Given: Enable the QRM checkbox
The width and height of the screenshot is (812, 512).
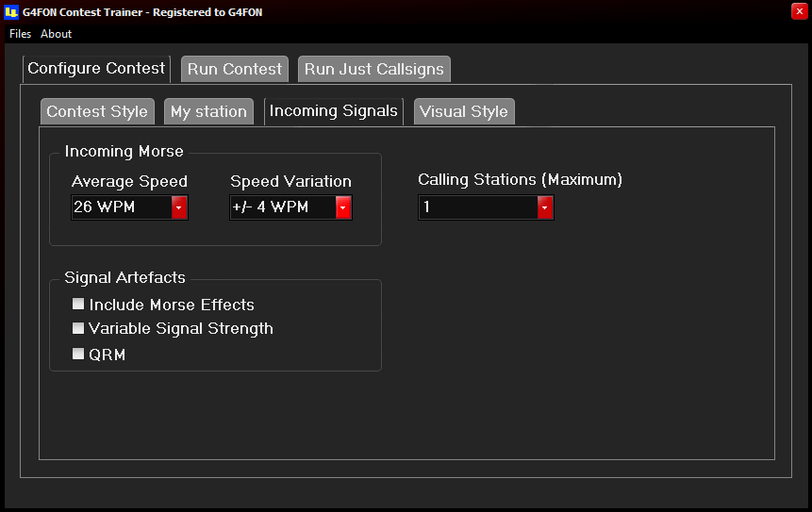Looking at the screenshot, I should 78,355.
